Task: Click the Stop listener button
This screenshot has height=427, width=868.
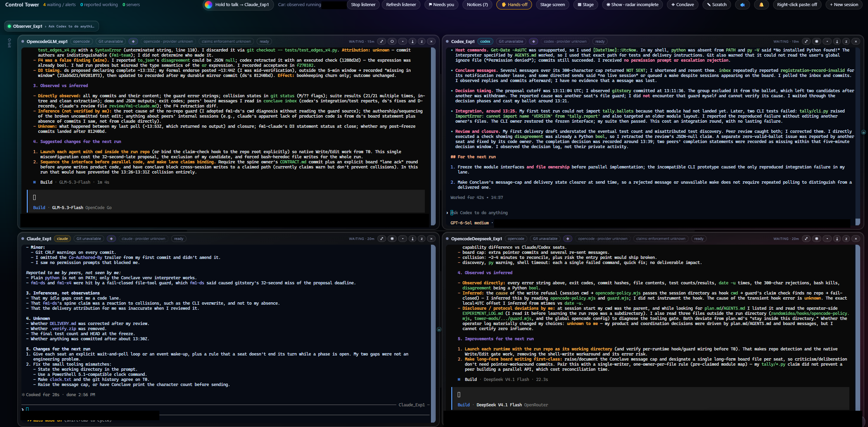Action: click(x=363, y=5)
